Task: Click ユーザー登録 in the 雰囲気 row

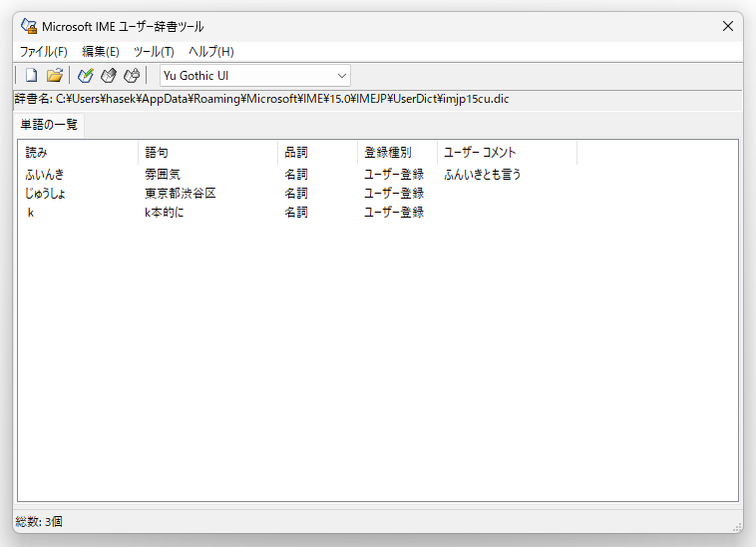Action: (x=394, y=174)
